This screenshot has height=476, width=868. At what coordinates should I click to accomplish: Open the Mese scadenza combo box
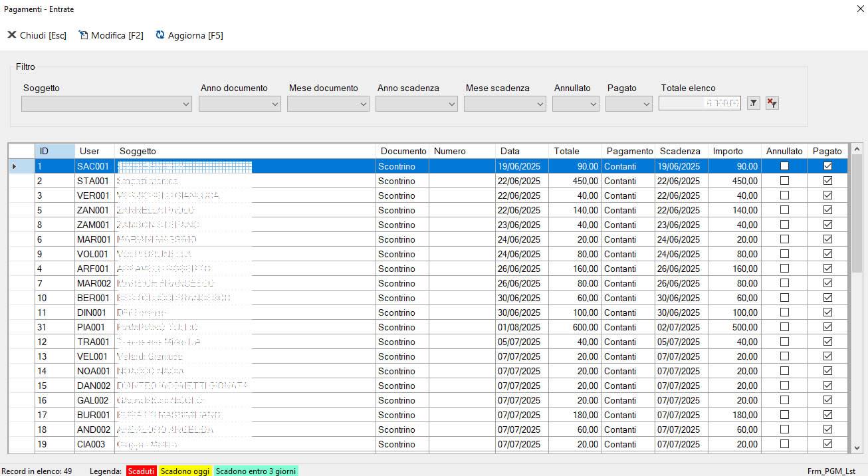540,104
